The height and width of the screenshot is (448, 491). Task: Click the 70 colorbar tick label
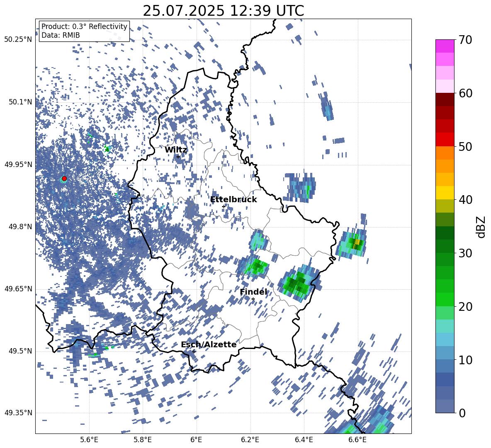[465, 40]
